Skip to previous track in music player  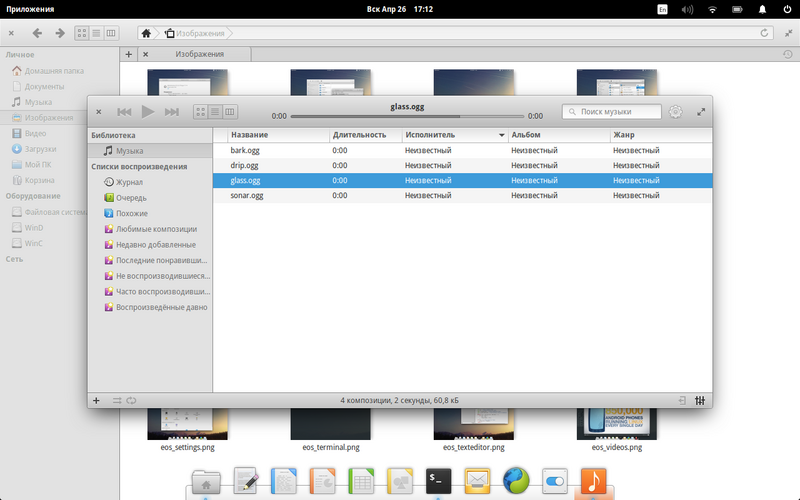click(x=124, y=112)
